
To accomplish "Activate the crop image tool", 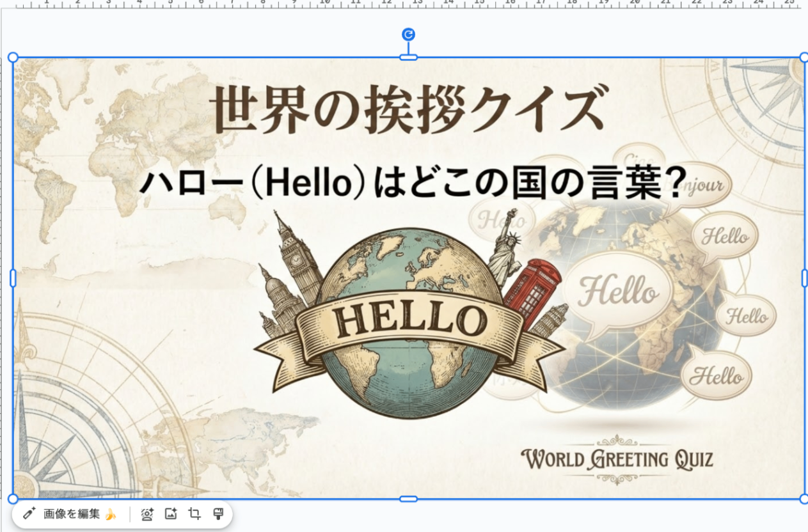I will click(194, 513).
